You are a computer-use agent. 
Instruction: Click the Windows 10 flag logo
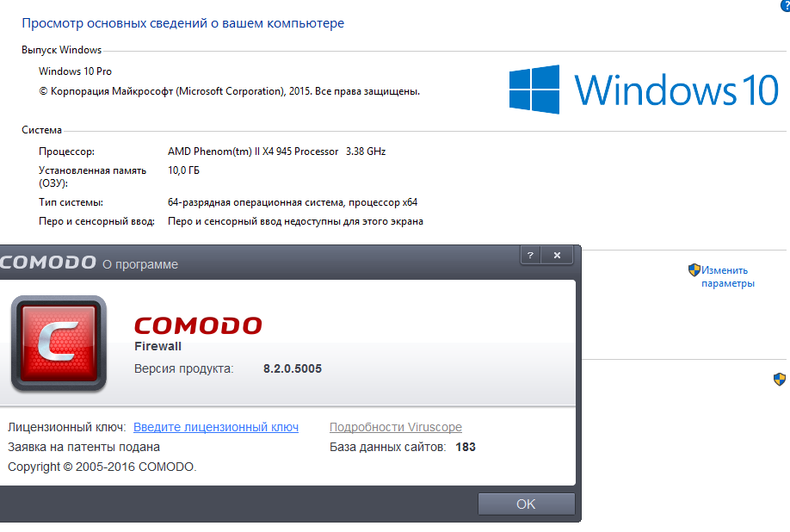coord(534,90)
